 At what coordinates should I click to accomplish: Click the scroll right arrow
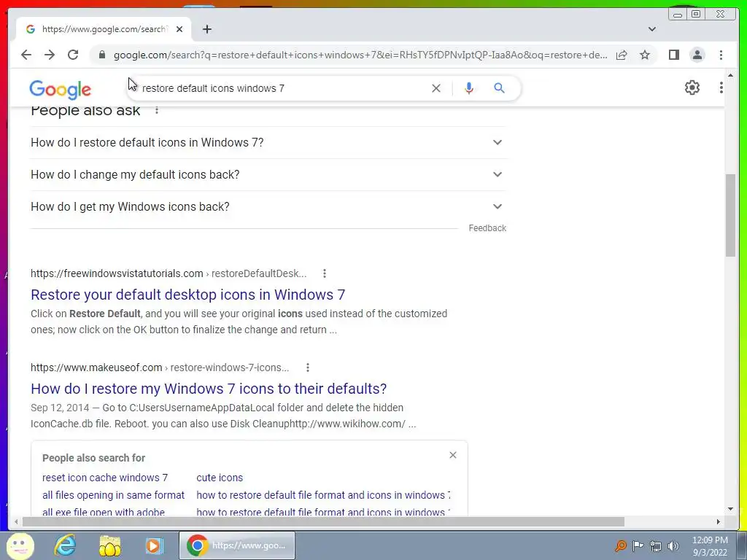click(x=718, y=522)
